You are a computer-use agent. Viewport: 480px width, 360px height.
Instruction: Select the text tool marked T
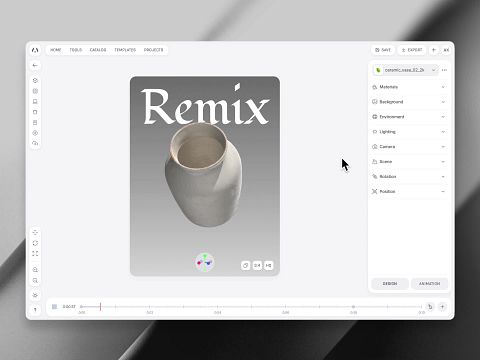[x=35, y=310]
